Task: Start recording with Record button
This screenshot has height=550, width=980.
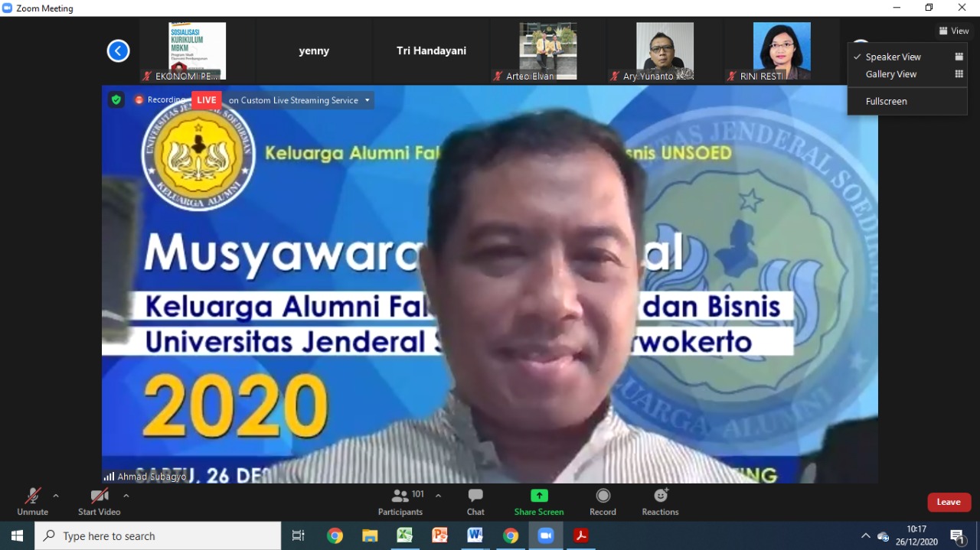Action: [603, 501]
